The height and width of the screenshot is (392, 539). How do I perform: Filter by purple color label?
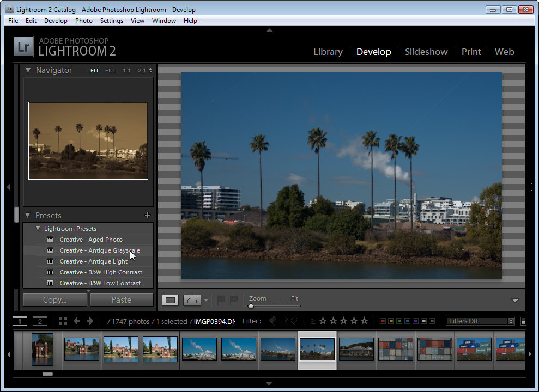tap(416, 321)
